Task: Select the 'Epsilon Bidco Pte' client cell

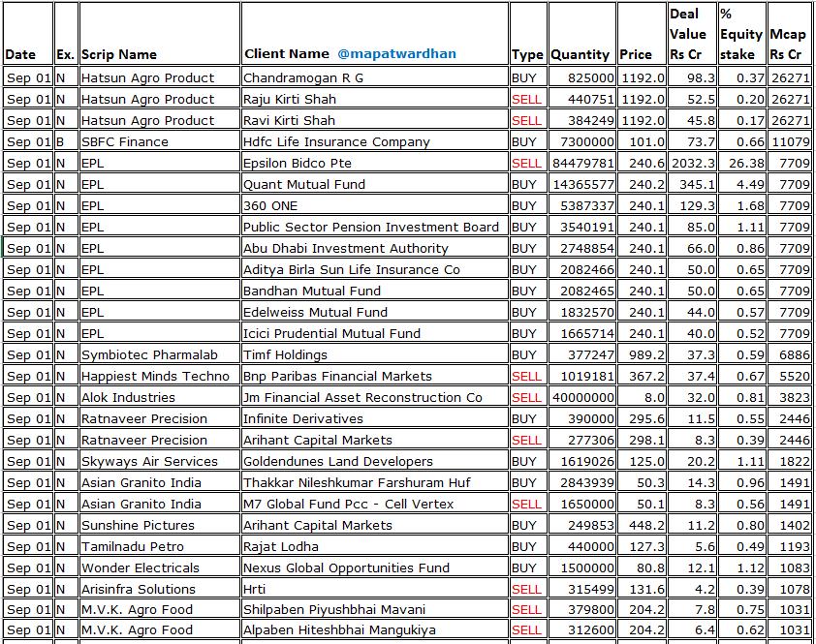Action: (x=375, y=163)
